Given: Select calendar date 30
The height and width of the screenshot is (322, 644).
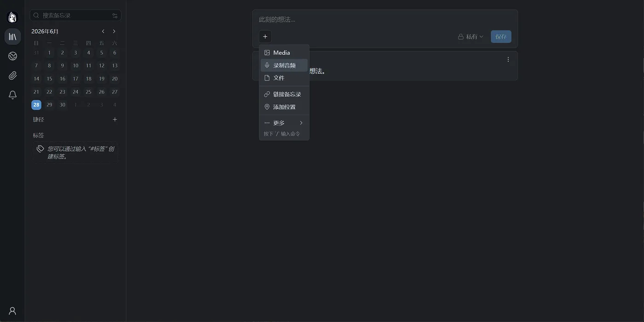Looking at the screenshot, I should [x=63, y=105].
